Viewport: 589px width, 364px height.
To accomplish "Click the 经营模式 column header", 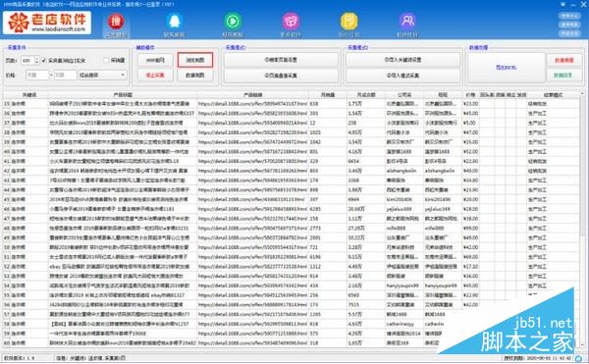I will (553, 95).
